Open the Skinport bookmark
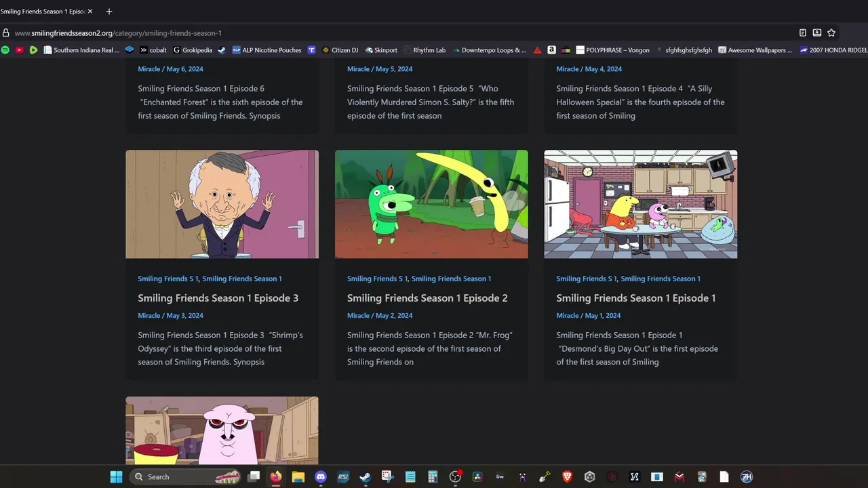The height and width of the screenshot is (488, 868). tap(381, 50)
